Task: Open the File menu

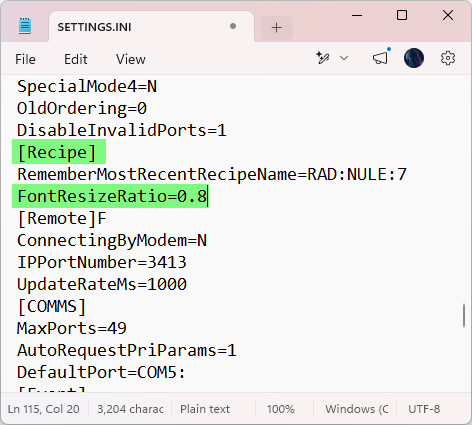Action: click(x=25, y=59)
